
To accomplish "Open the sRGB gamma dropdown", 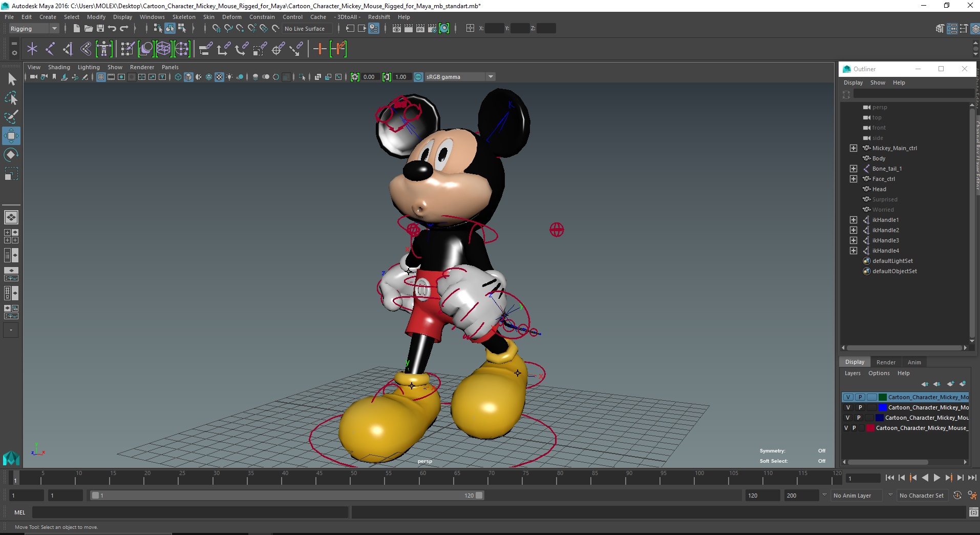I will click(459, 77).
